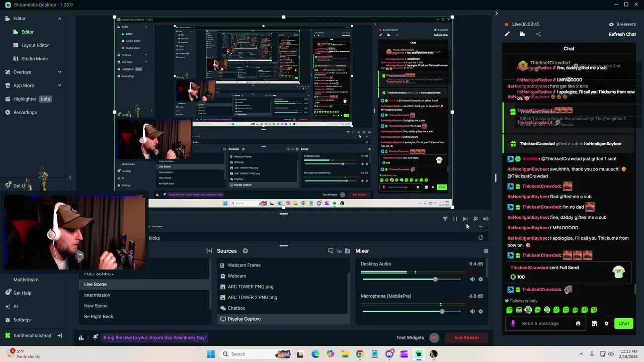Image resolution: width=644 pixels, height=362 pixels.
Task: Open Highlighter beta
Action: [x=28, y=99]
